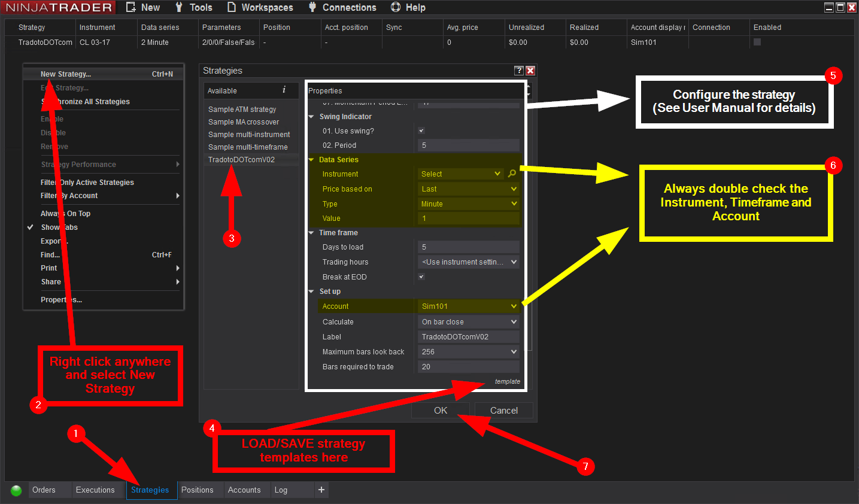The width and height of the screenshot is (859, 504).
Task: Open the Tools menu with wrench icon
Action: (193, 7)
